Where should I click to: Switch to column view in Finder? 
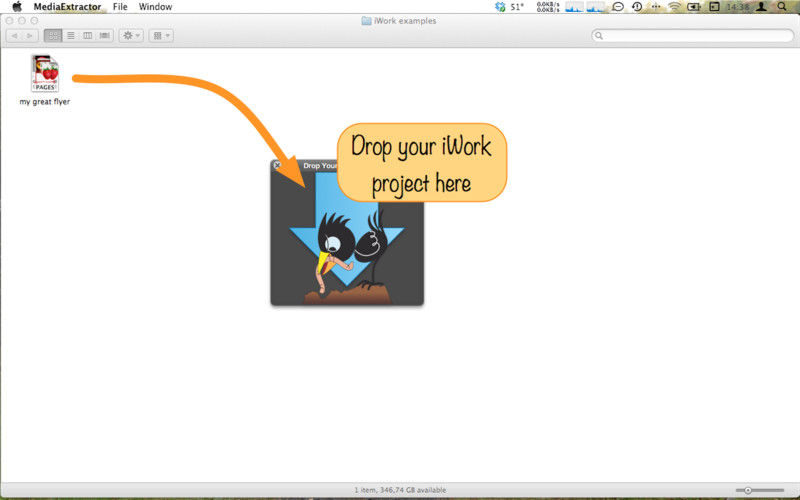[x=87, y=35]
